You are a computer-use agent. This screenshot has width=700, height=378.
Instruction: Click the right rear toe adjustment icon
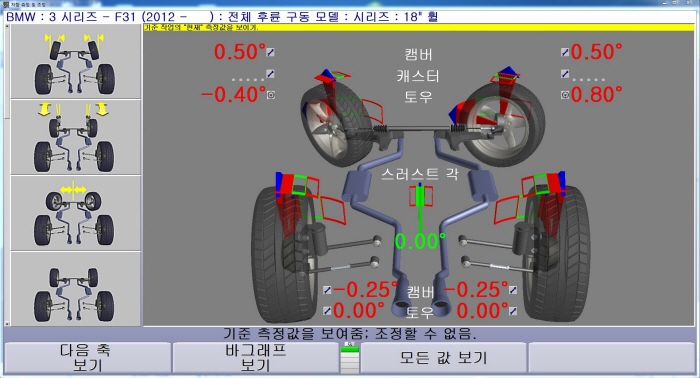pyautogui.click(x=513, y=311)
